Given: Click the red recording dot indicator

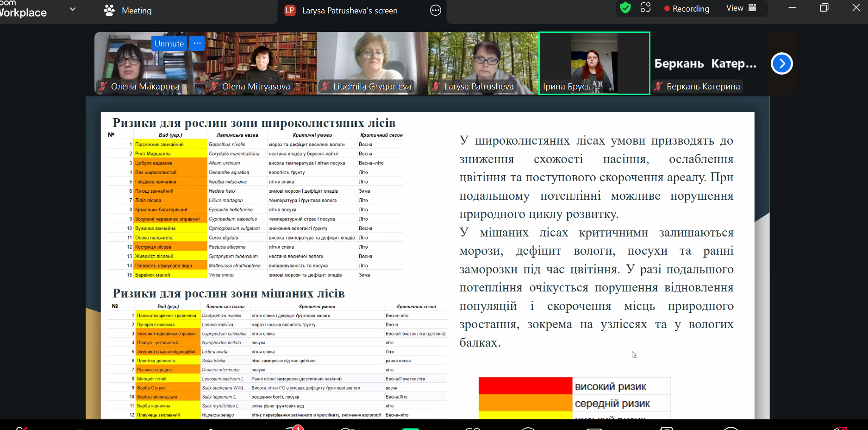Looking at the screenshot, I should tap(667, 9).
